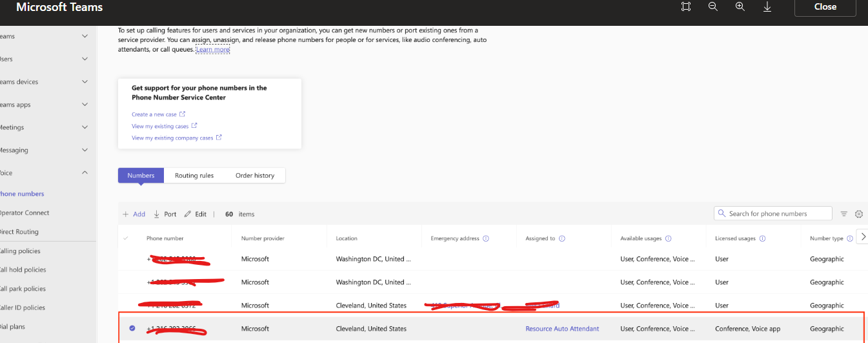Screen dimensions: 868x343
Task: Open the Learn more link
Action: click(213, 49)
